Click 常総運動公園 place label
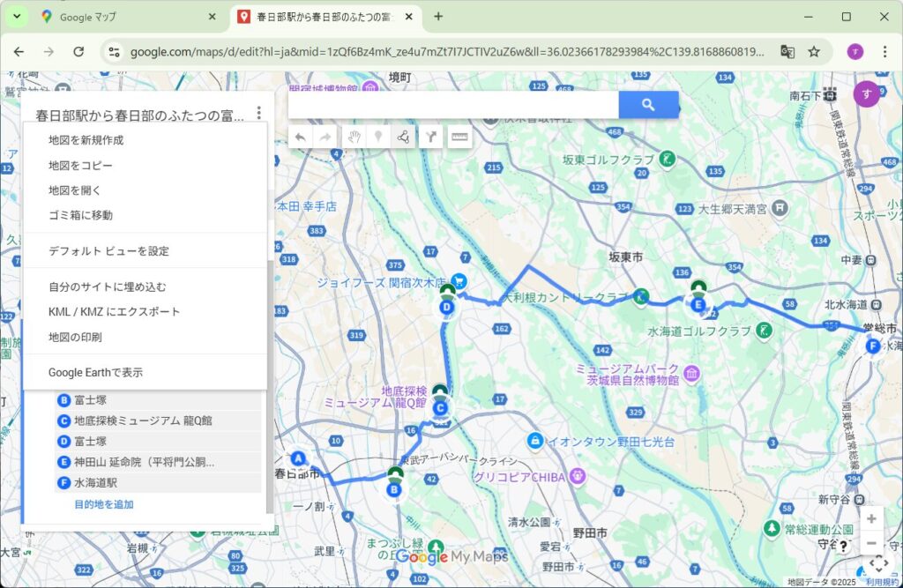The image size is (903, 588). click(819, 529)
